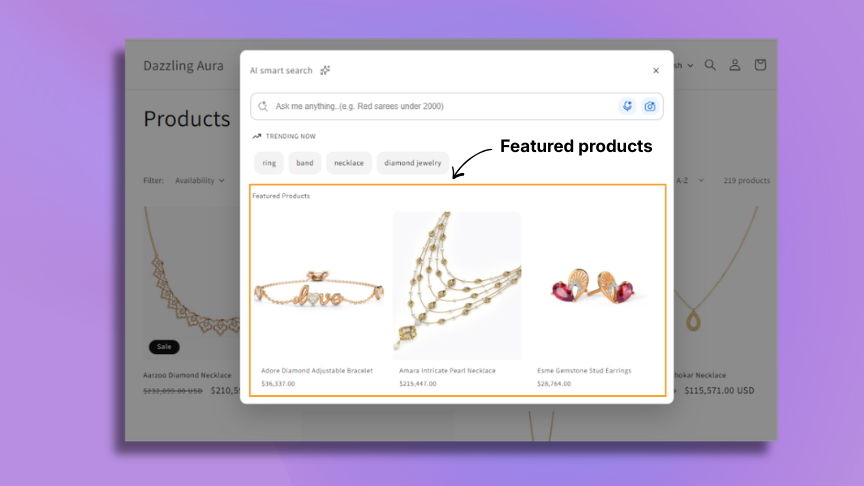Choose the "diamond jewelry" trending chip
864x486 pixels.
point(413,163)
